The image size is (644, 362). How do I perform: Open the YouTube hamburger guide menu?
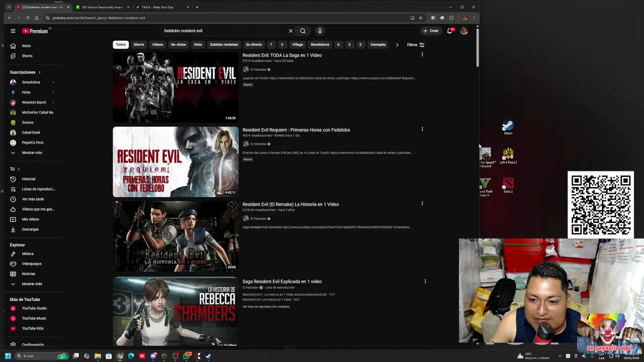pyautogui.click(x=13, y=31)
